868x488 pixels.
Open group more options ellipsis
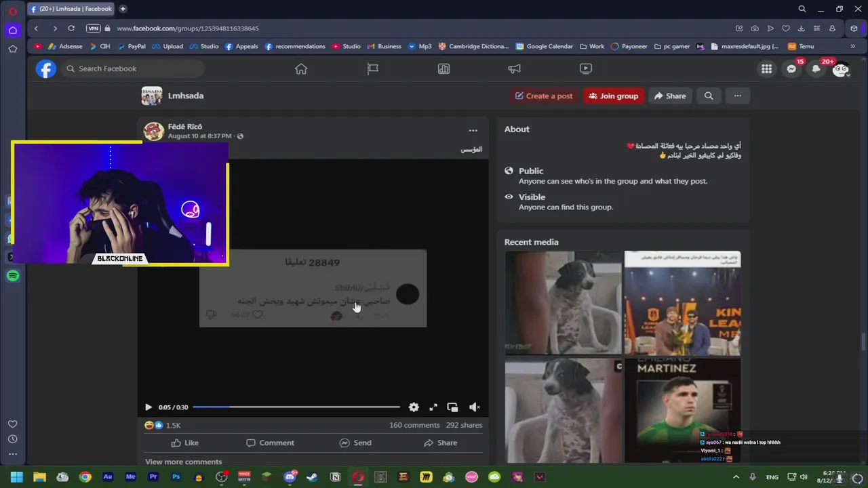[738, 96]
